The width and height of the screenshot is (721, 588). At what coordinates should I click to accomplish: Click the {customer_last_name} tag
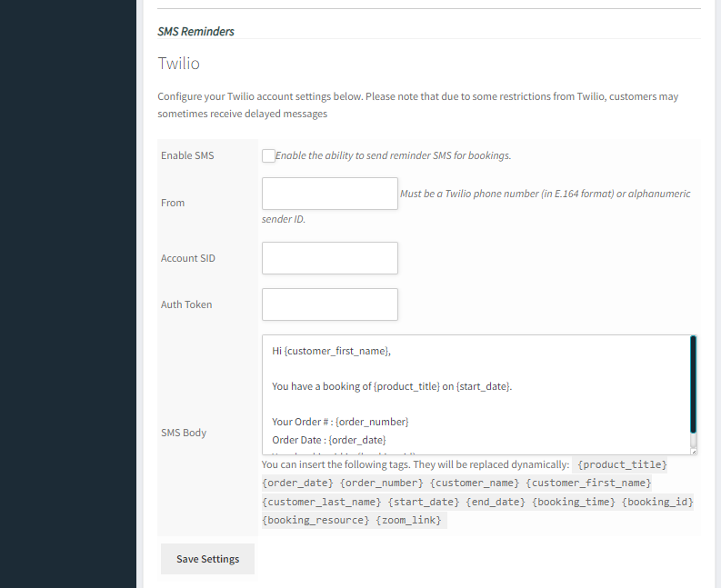pyautogui.click(x=322, y=502)
